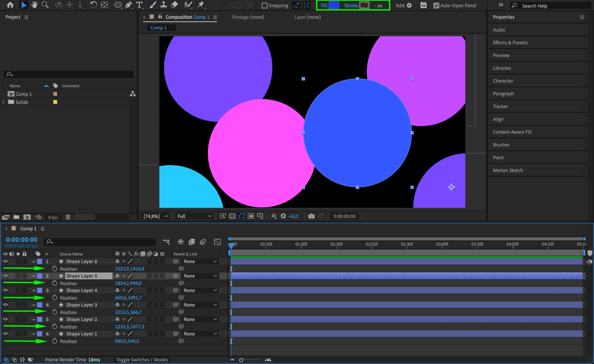Select the Zoom tool
The height and width of the screenshot is (364, 594).
click(x=45, y=5)
